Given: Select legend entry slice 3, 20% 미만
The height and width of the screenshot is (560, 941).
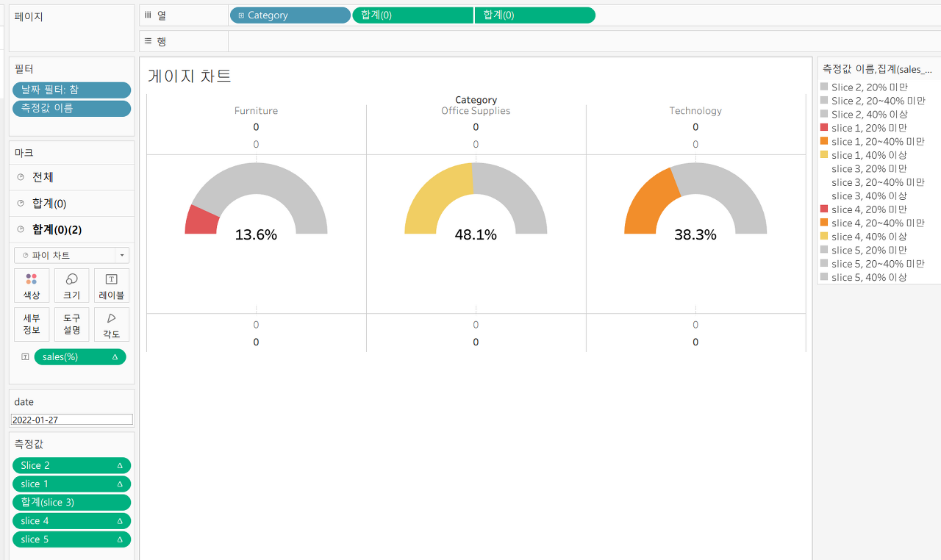Looking at the screenshot, I should (x=869, y=168).
